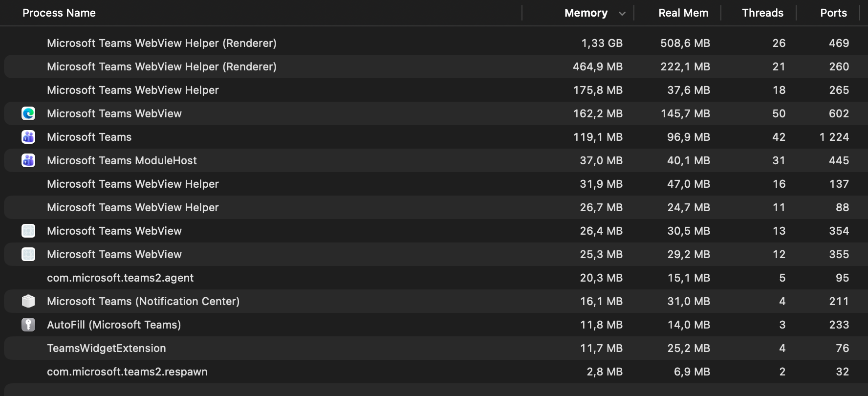Screen dimensions: 868x396
Task: Click the 602 ports value
Action: click(x=839, y=113)
